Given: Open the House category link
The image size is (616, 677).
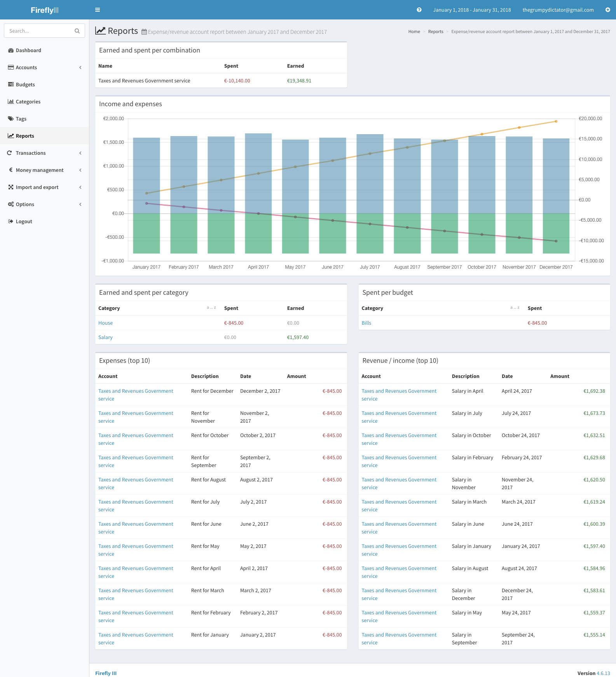Looking at the screenshot, I should (105, 323).
